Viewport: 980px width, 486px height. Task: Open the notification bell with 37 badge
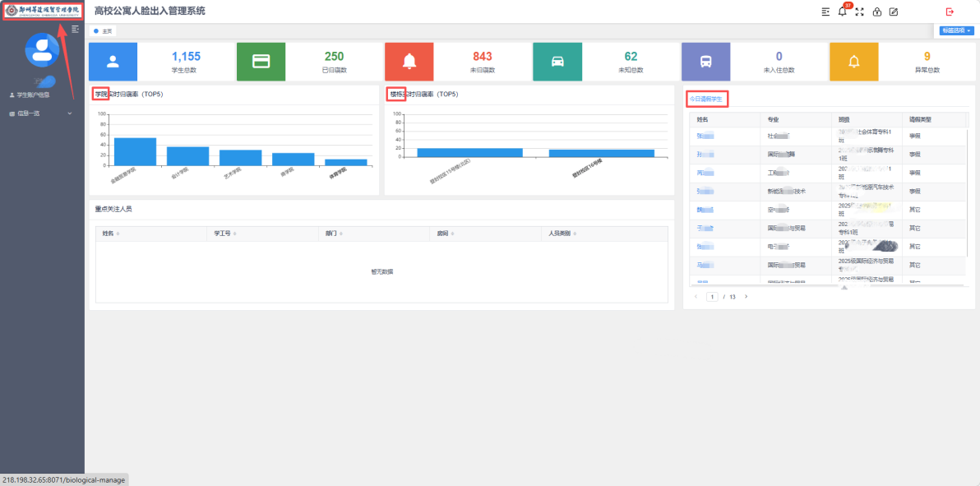[x=842, y=12]
